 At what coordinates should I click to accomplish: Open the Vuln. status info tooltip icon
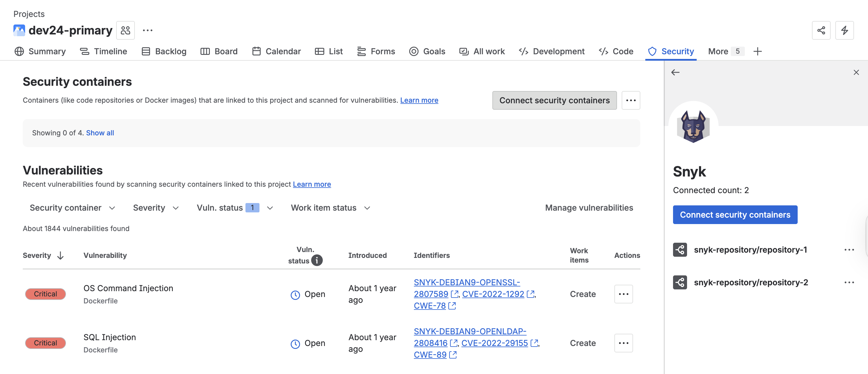pyautogui.click(x=316, y=260)
